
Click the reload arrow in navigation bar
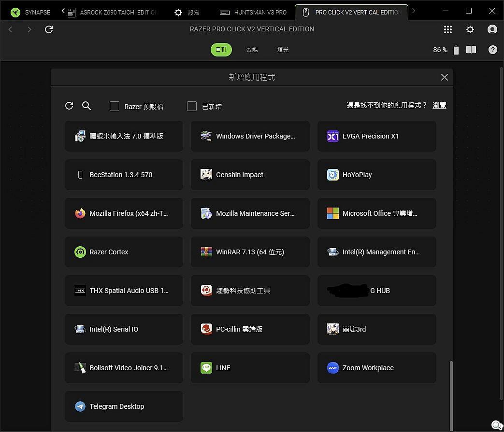49,29
